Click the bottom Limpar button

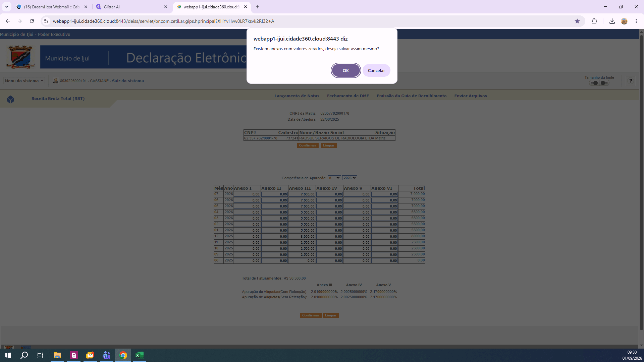click(331, 315)
